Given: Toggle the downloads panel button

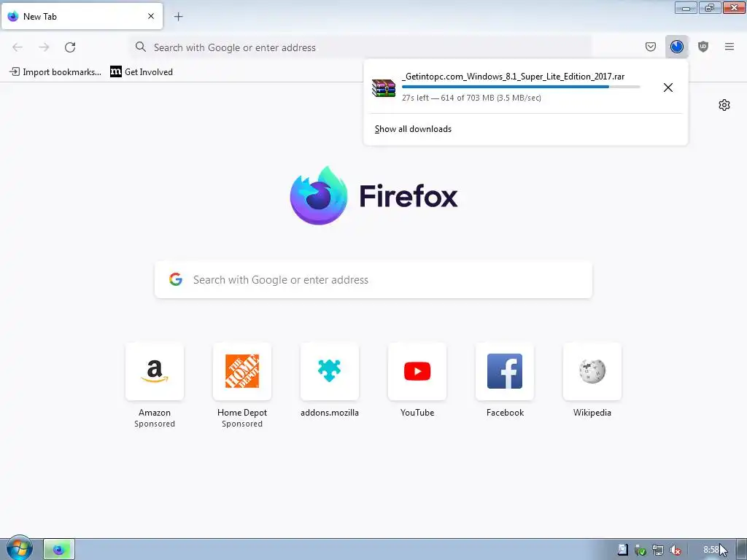Looking at the screenshot, I should point(676,47).
